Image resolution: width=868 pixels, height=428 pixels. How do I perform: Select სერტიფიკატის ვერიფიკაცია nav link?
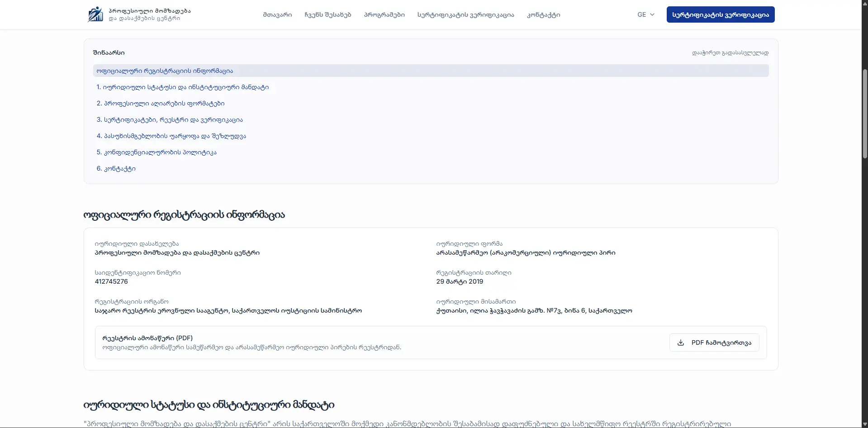click(466, 14)
